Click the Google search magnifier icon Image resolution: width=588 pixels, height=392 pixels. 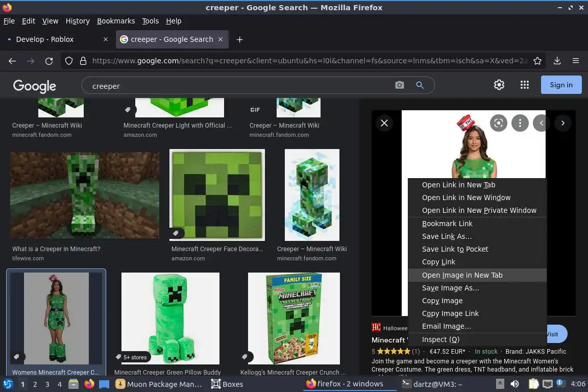(420, 85)
